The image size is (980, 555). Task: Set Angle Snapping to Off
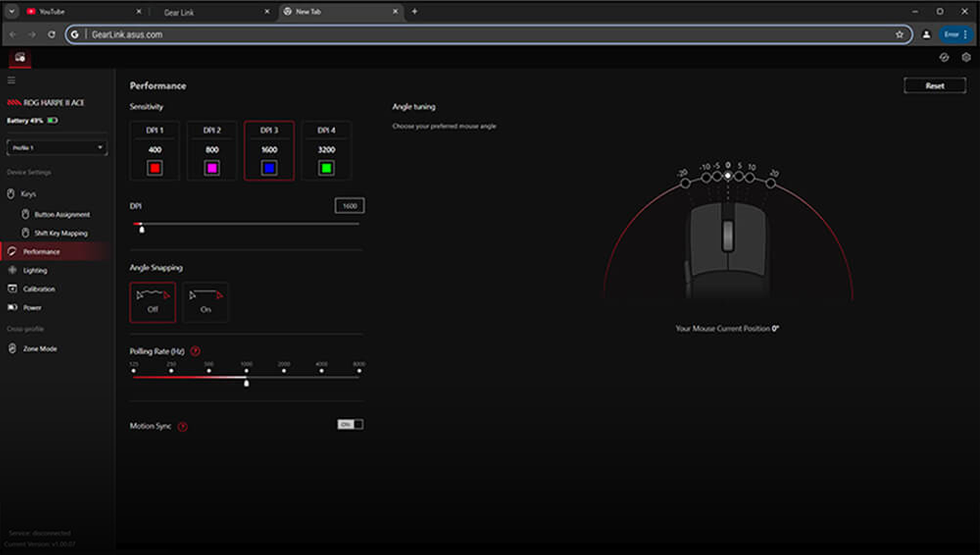pyautogui.click(x=153, y=302)
